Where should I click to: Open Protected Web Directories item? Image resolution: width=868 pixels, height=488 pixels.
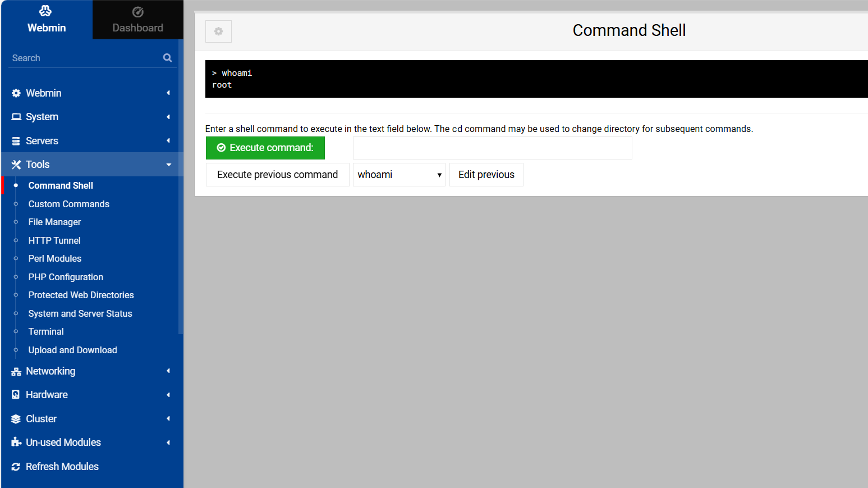click(81, 295)
